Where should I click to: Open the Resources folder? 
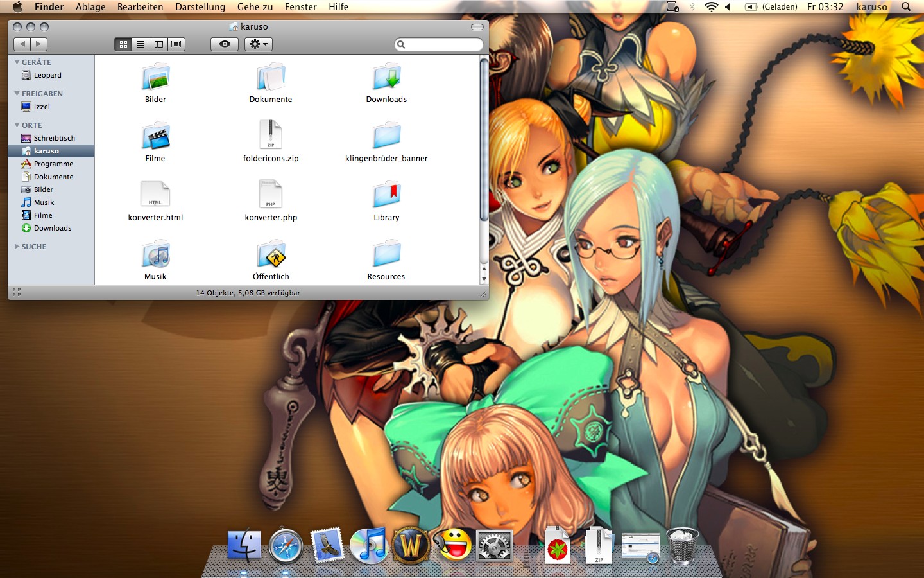pyautogui.click(x=386, y=254)
